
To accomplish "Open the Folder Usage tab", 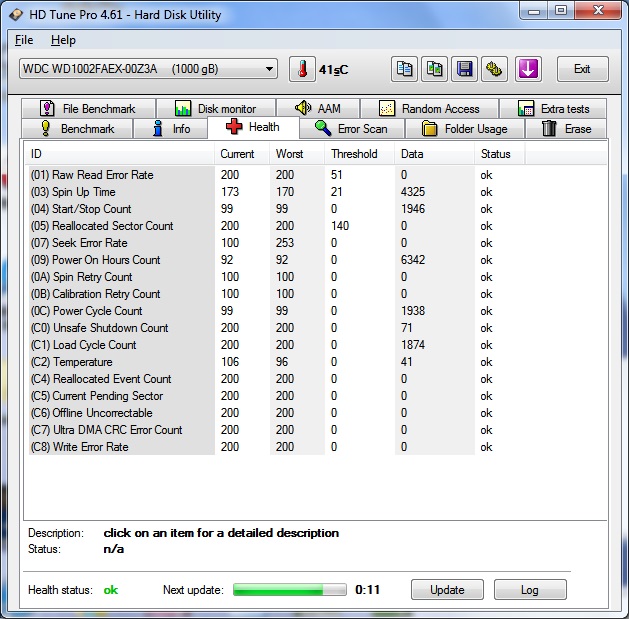I will [x=465, y=129].
